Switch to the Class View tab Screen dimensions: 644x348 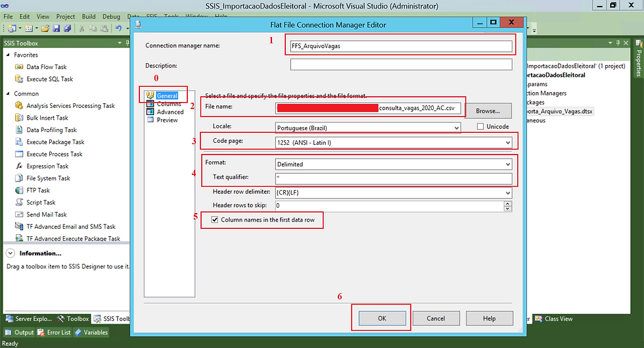pos(553,319)
